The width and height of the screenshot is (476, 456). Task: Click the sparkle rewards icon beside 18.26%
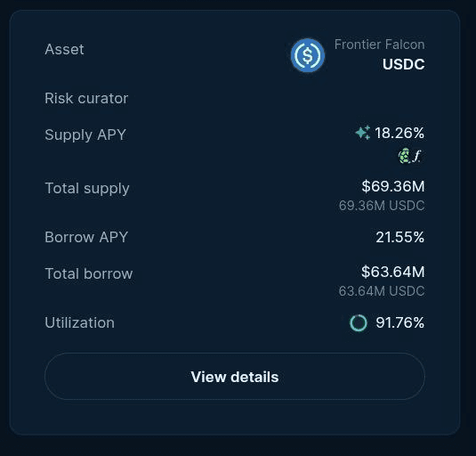(x=363, y=133)
